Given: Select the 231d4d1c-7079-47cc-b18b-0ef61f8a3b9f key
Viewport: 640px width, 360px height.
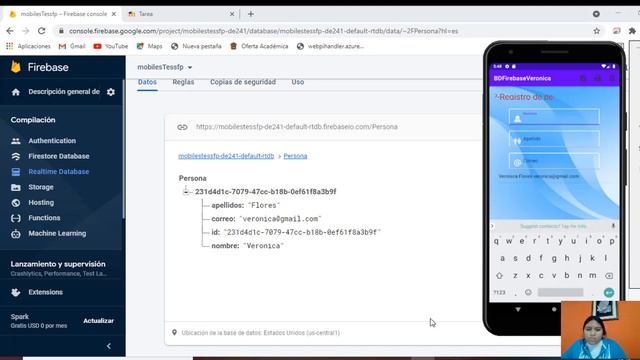Looking at the screenshot, I should pos(266,191).
